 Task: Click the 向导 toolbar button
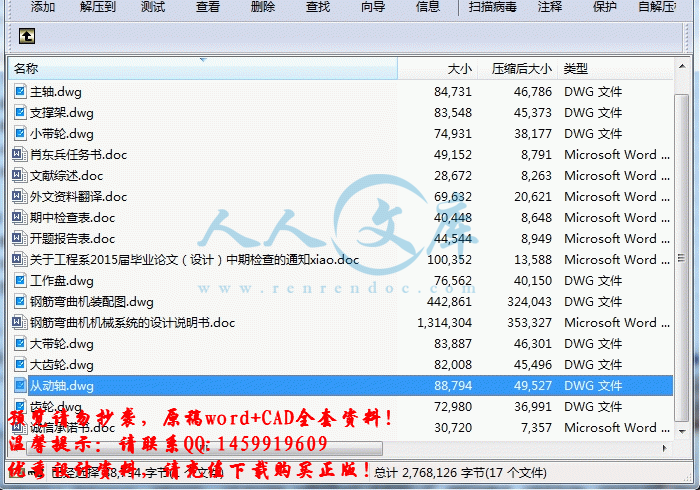[x=373, y=7]
